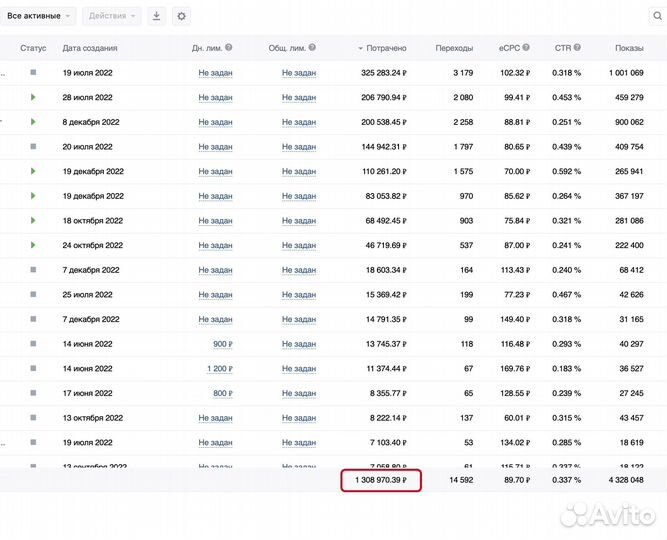Open the settings gear icon
The width and height of the screenshot is (667, 540).
(x=181, y=16)
